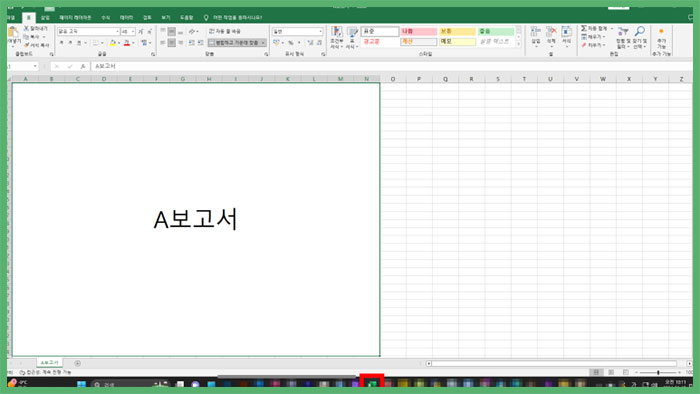Screen dimensions: 700x394
Task: Toggle italic formatting
Action: click(70, 43)
